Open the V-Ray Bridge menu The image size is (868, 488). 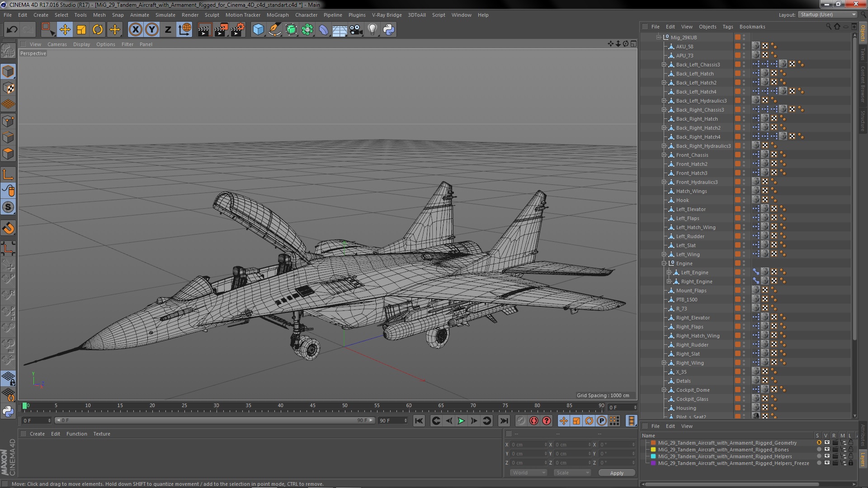[387, 15]
